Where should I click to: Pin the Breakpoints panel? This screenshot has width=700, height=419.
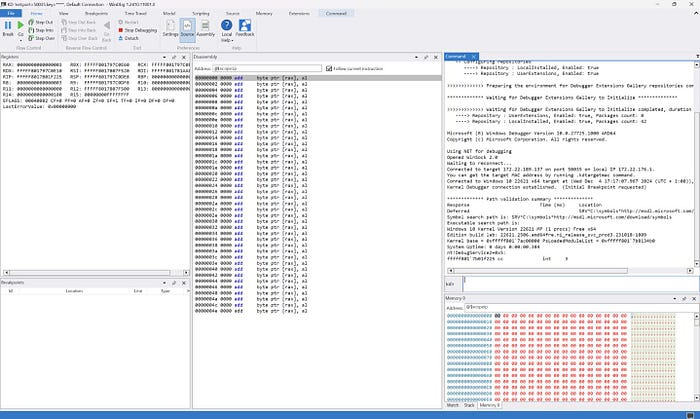174,283
